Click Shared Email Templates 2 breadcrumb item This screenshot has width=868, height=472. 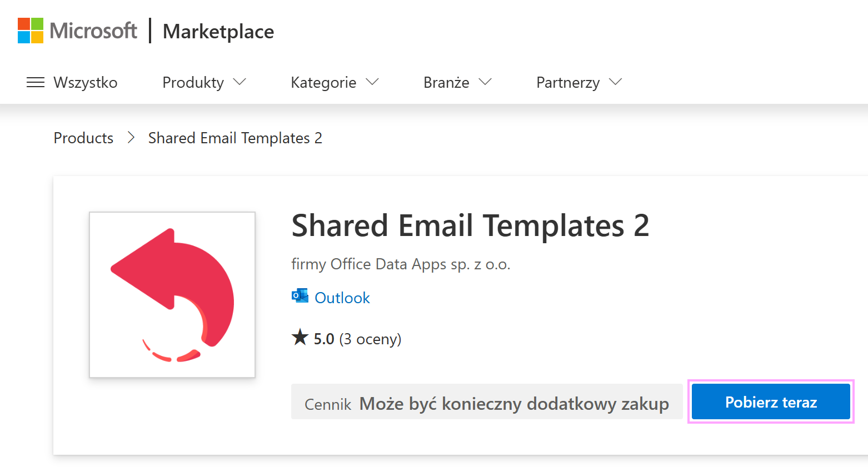[x=235, y=138]
